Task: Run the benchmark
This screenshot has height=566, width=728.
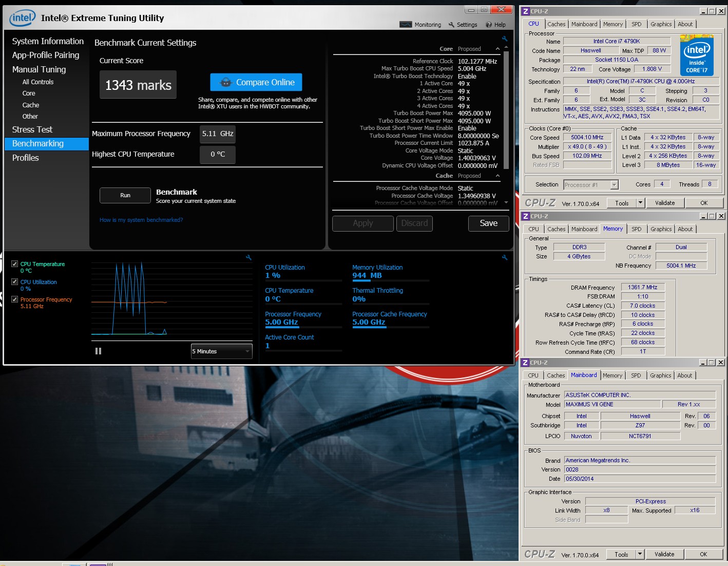Action: coord(125,195)
